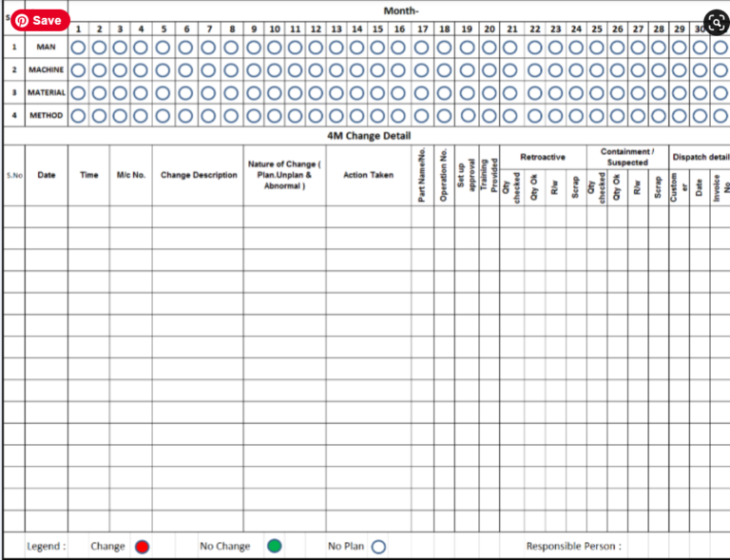Select the Nature of Change column header
Viewport: 730px width, 560px height.
(283, 175)
